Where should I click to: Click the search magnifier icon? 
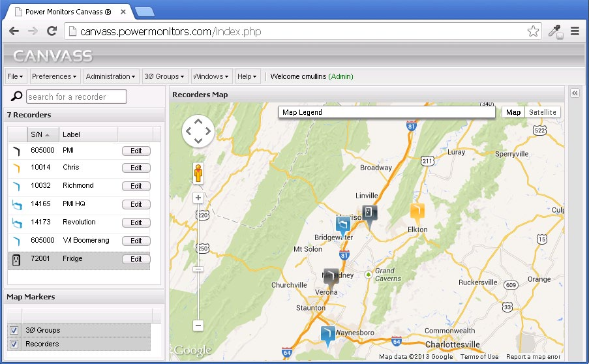(16, 97)
